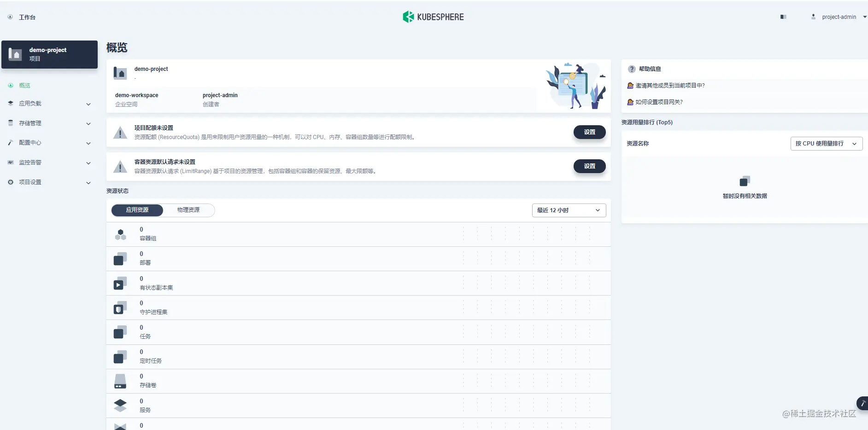The image size is (868, 430).
Task: Click the project-admin user avatar icon
Action: coord(813,17)
